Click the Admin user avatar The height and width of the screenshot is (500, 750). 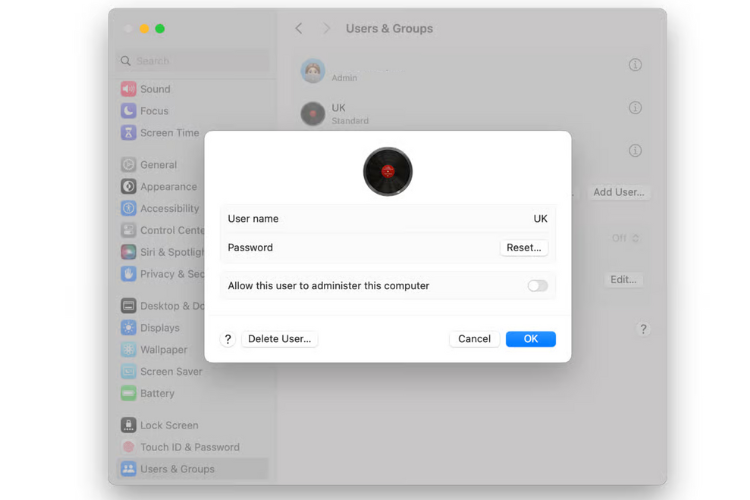[313, 71]
